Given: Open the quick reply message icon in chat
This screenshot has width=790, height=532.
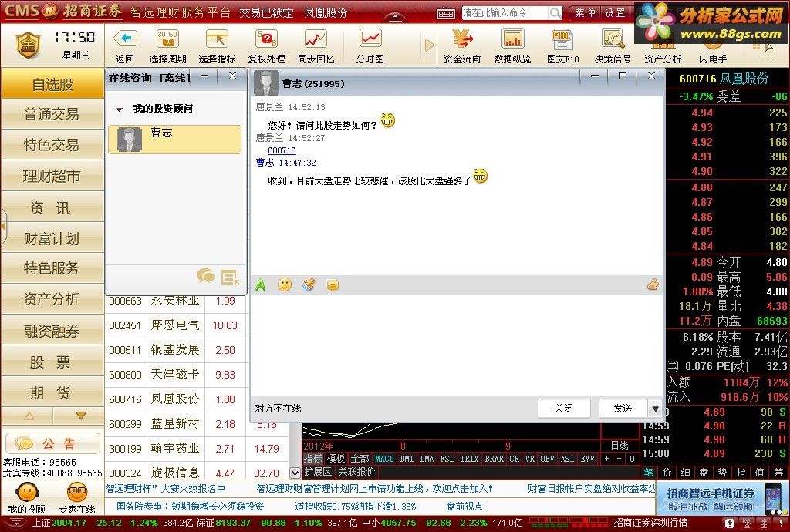Looking at the screenshot, I should pos(333,285).
